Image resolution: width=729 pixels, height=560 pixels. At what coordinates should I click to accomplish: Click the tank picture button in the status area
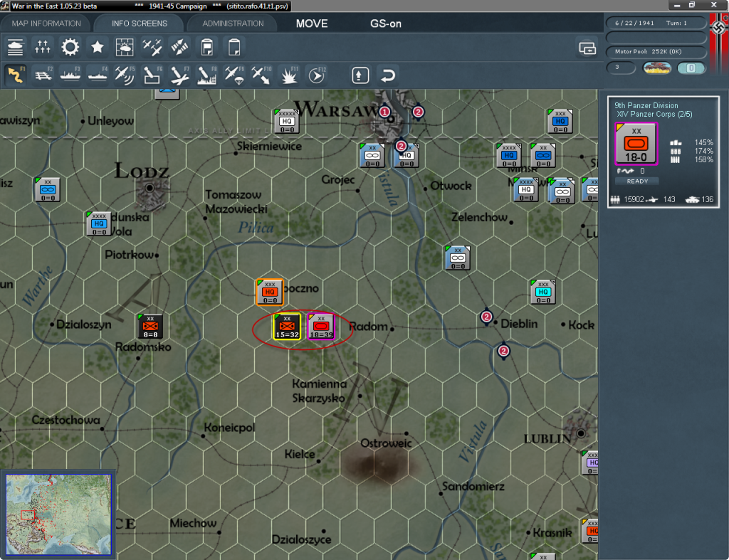(657, 68)
